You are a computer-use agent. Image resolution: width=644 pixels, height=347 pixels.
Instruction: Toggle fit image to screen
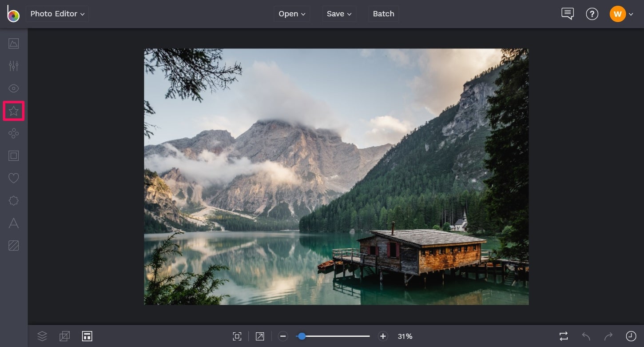pyautogui.click(x=237, y=336)
